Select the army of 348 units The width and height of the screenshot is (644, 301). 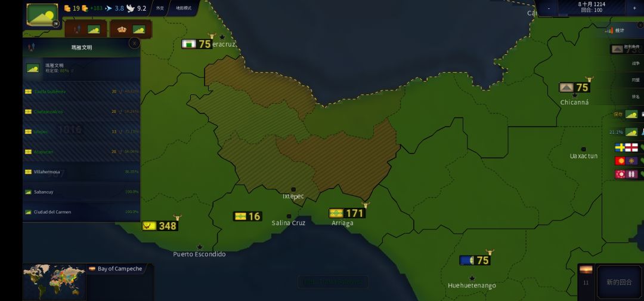160,226
